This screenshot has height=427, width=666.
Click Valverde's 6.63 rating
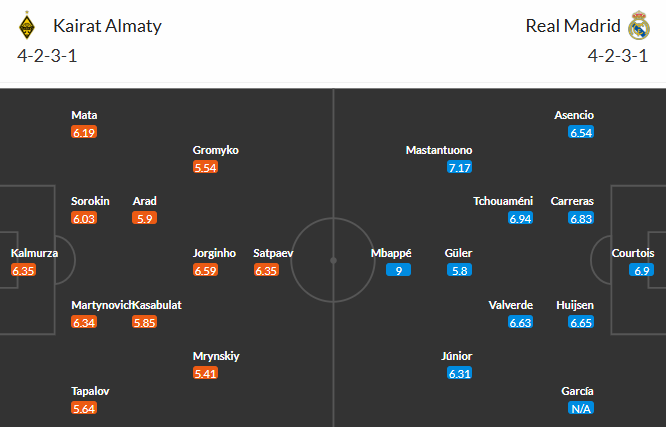520,322
